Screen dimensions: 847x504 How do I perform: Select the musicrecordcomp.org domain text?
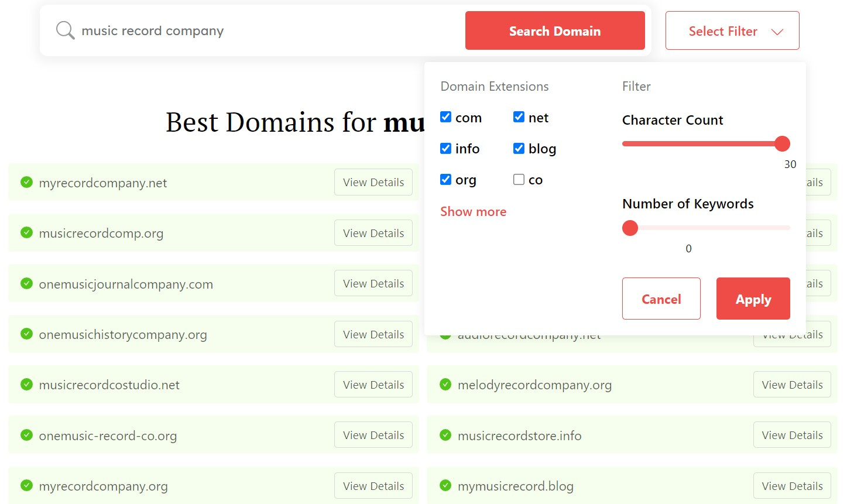click(x=101, y=233)
